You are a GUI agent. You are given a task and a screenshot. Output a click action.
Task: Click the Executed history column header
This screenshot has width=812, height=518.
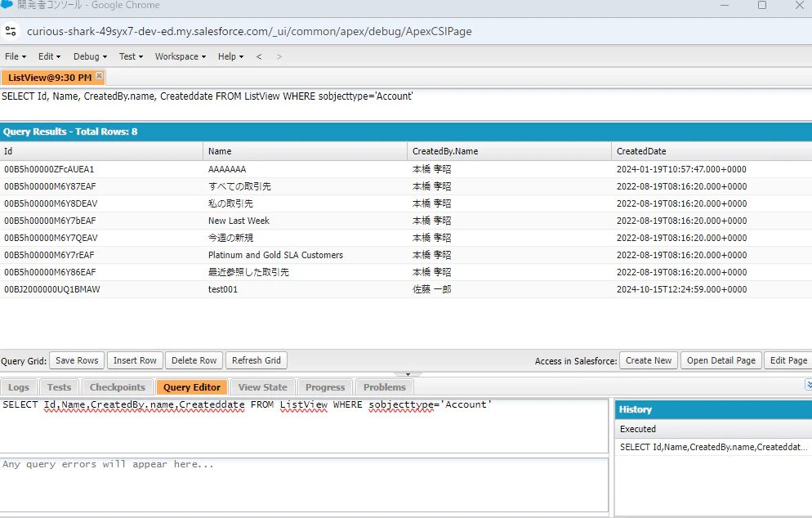[x=713, y=429]
